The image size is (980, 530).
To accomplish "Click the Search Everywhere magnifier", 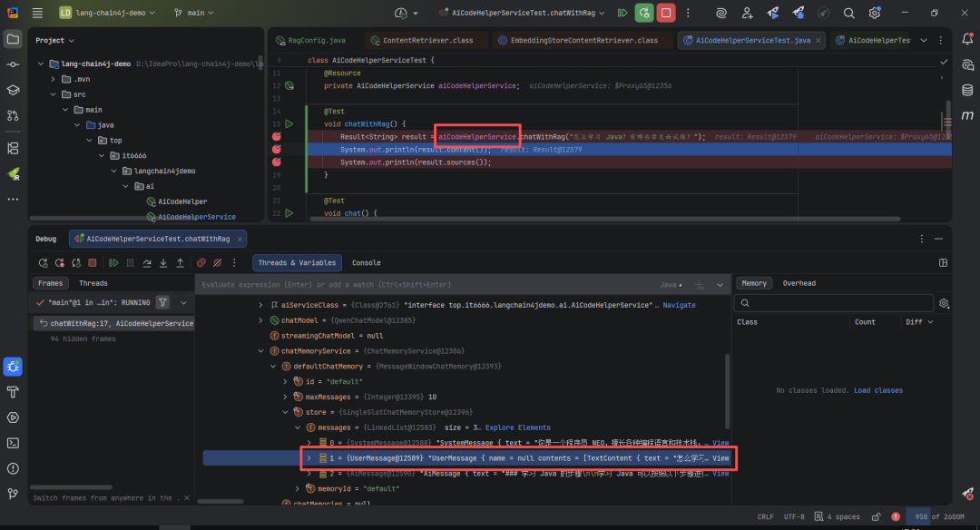I will [848, 13].
